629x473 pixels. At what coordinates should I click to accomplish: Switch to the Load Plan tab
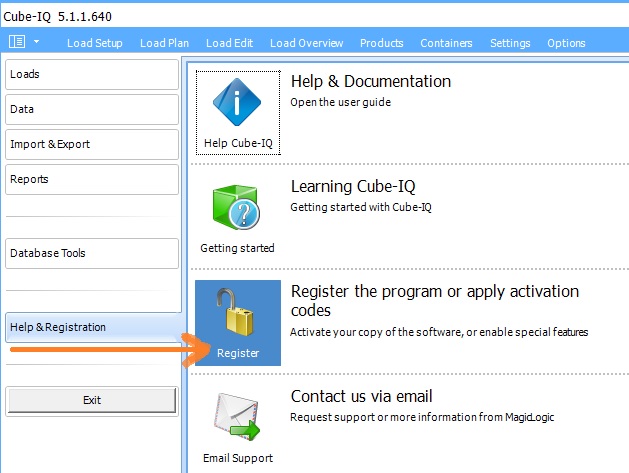[164, 43]
